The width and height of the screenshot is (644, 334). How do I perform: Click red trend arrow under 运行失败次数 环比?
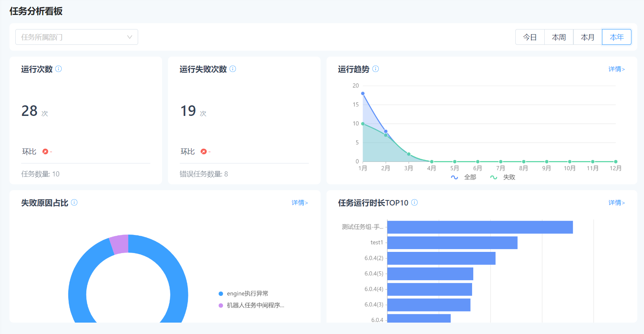tap(204, 152)
